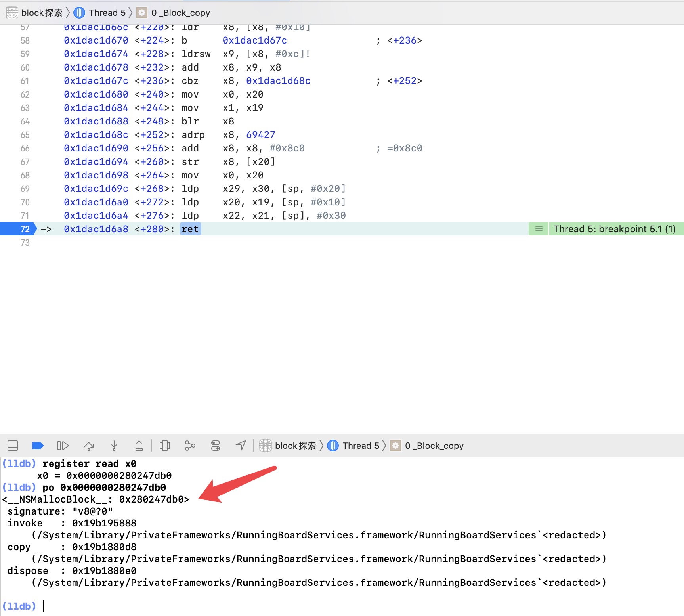Click the '<+236>' comment on line 58
This screenshot has height=616, width=684.
click(405, 40)
